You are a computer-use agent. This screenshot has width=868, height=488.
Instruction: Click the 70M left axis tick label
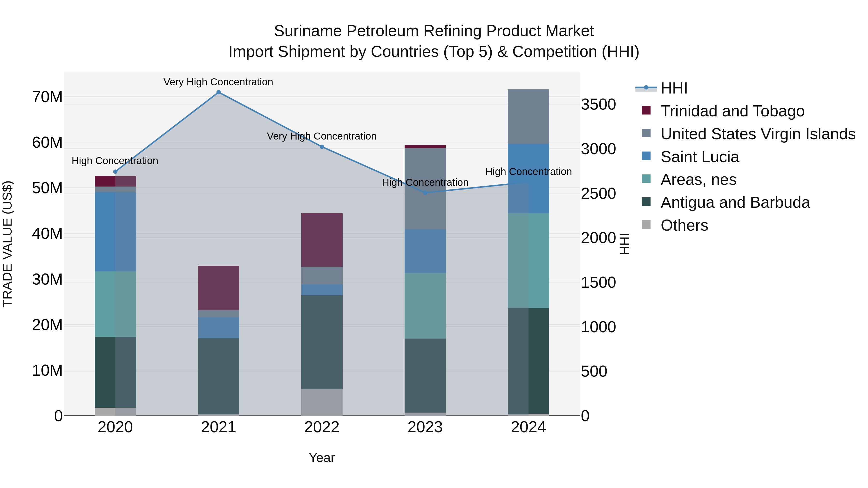(x=47, y=97)
